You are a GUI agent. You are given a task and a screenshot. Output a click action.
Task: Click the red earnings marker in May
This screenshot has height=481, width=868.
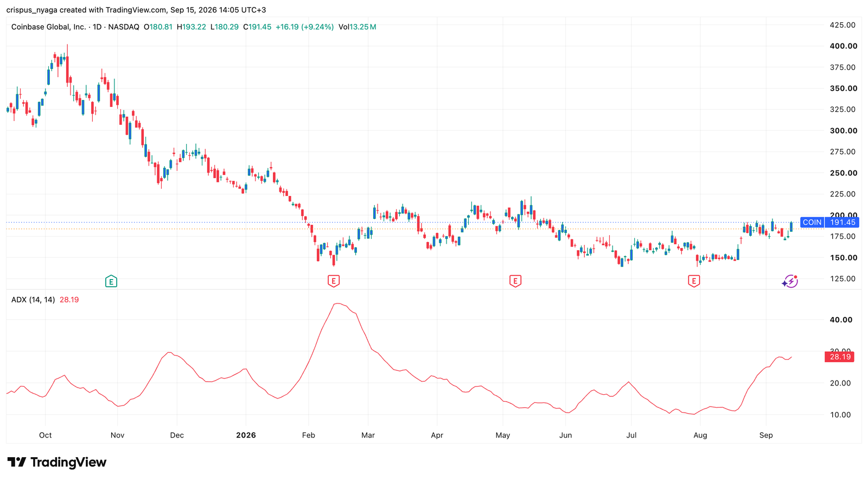click(515, 281)
